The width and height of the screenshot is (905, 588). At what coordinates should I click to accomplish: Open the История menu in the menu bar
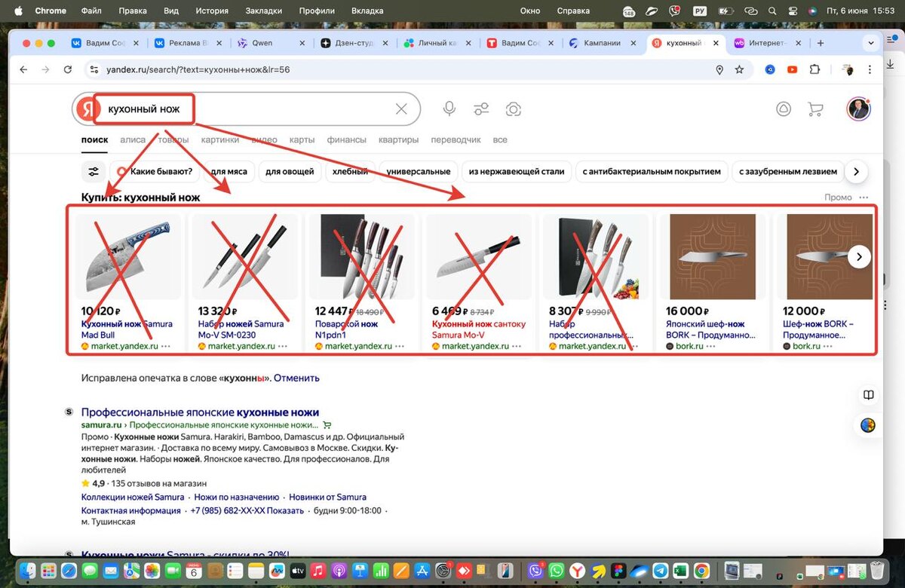click(x=211, y=11)
